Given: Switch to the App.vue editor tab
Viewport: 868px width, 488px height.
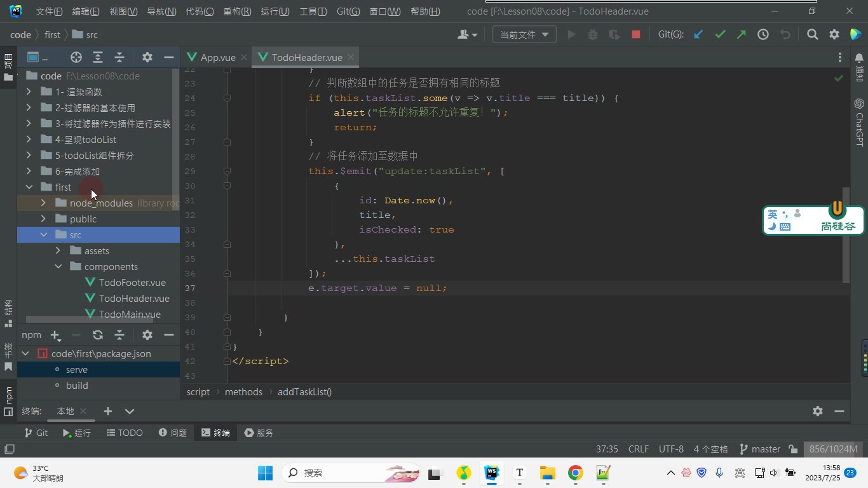Looking at the screenshot, I should [216, 57].
